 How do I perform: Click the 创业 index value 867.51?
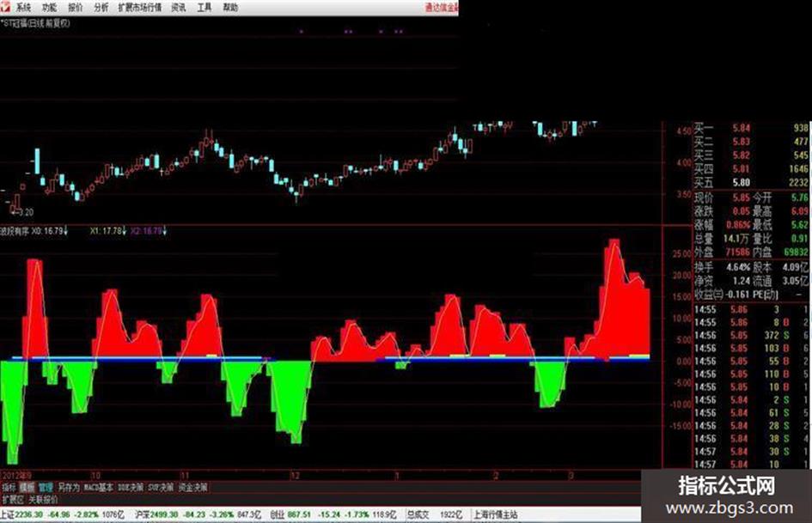299,514
